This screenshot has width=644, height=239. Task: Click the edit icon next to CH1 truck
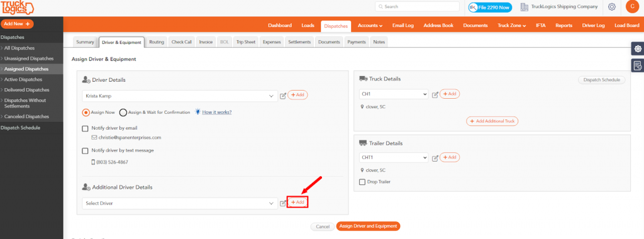pos(435,94)
